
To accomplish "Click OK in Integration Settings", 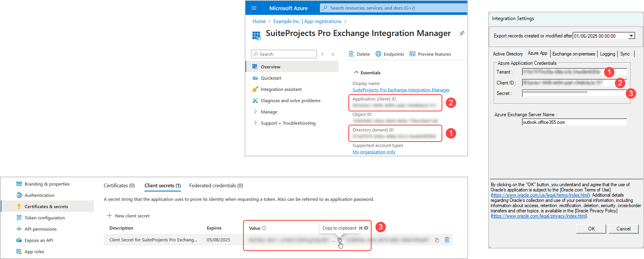I will click(591, 229).
